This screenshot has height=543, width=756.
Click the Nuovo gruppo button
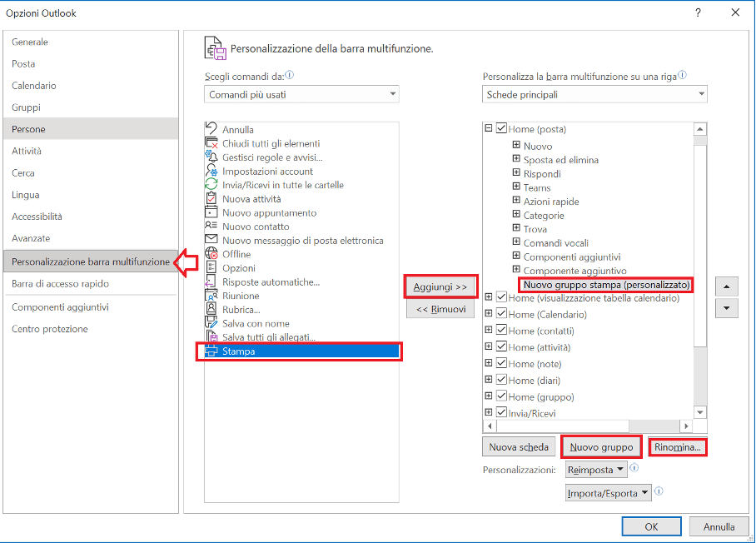click(x=601, y=447)
